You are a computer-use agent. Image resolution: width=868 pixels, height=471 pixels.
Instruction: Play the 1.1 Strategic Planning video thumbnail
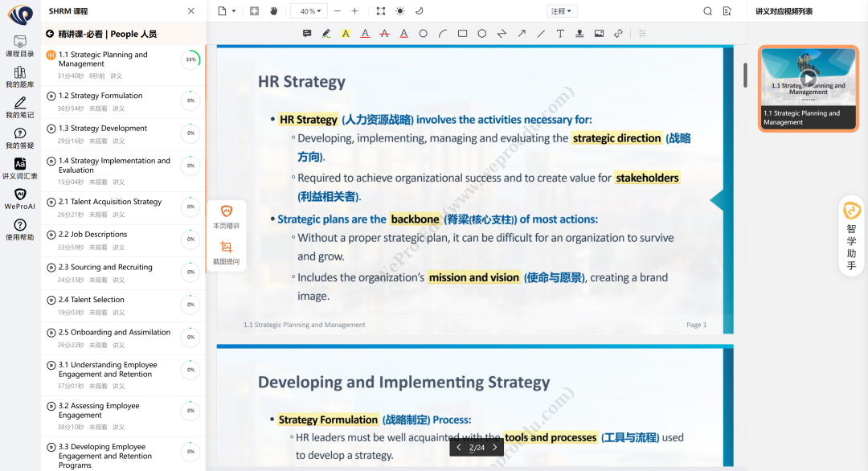pyautogui.click(x=809, y=78)
